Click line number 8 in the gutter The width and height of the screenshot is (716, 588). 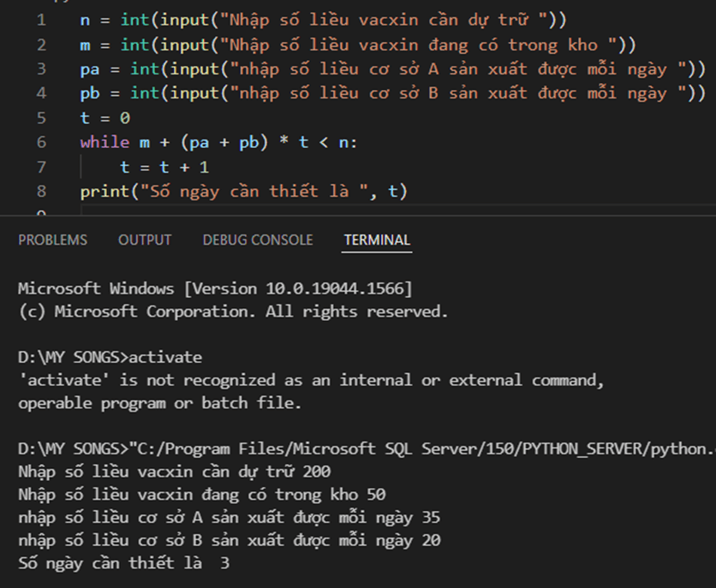(x=42, y=192)
